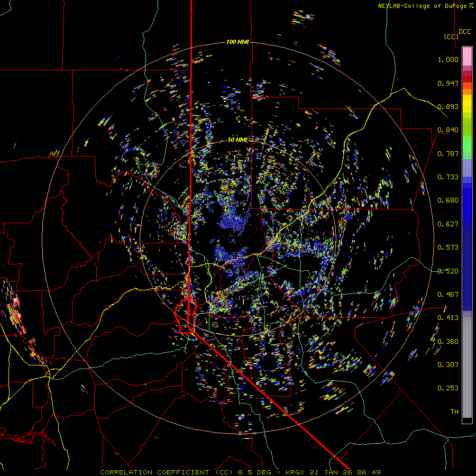Click the 100 NMI range ring label

237,42
